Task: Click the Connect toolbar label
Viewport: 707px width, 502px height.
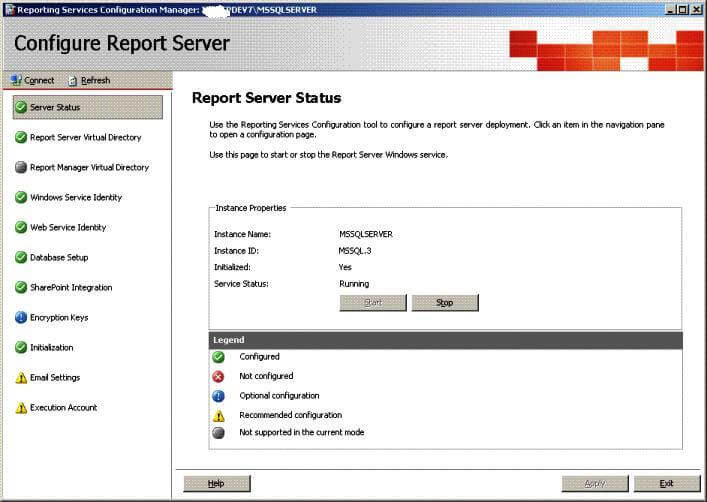Action: click(39, 80)
